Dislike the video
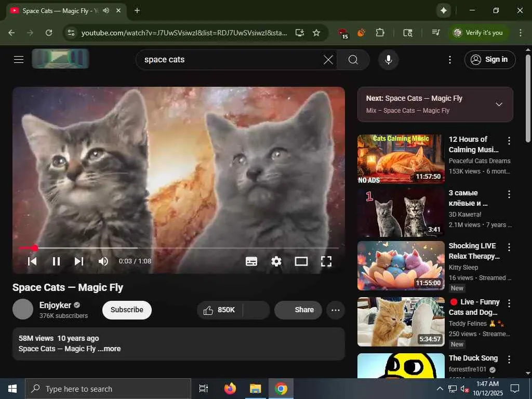The image size is (532, 399). click(x=257, y=310)
